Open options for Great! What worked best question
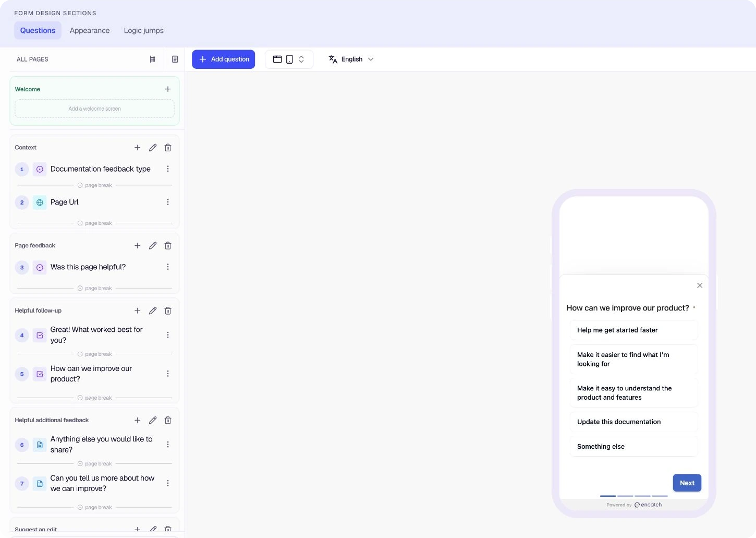Viewport: 756px width, 538px height. click(x=168, y=335)
